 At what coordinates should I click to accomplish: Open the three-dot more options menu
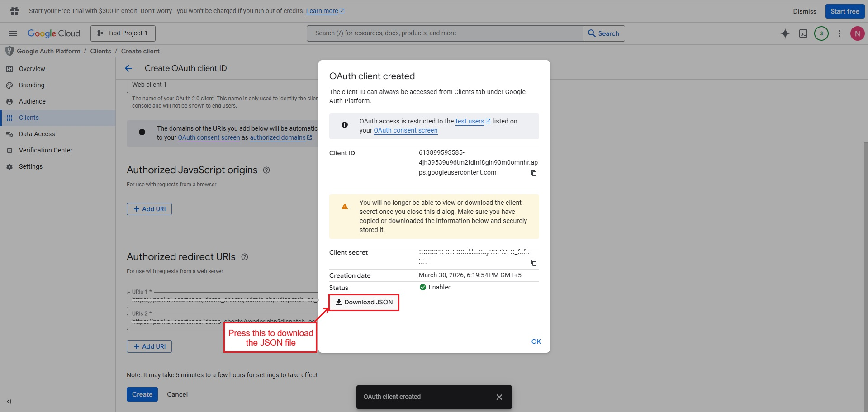pyautogui.click(x=840, y=33)
